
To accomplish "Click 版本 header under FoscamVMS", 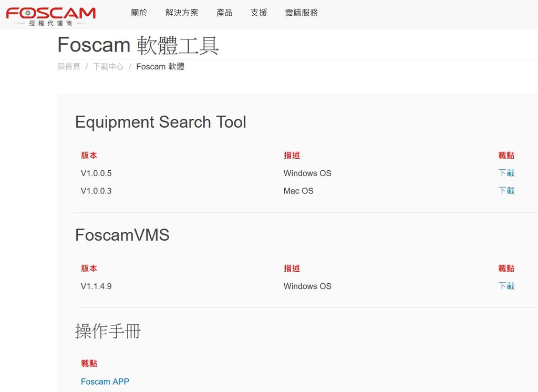I will coord(89,268).
